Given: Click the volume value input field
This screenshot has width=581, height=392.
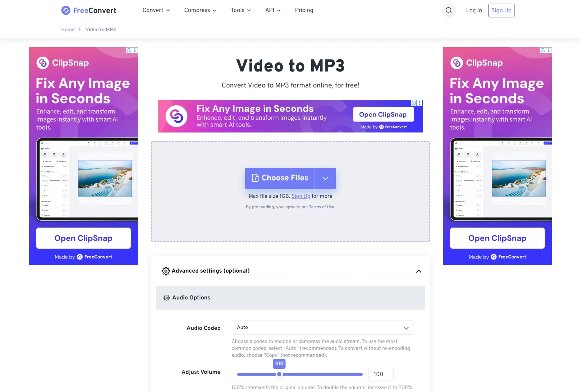Looking at the screenshot, I should 381,374.
